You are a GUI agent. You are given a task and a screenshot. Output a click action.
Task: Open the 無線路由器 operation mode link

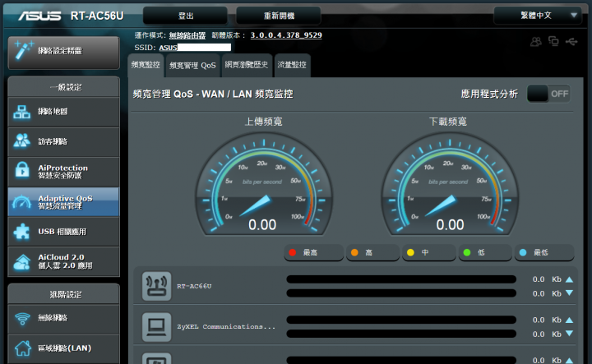pos(187,35)
